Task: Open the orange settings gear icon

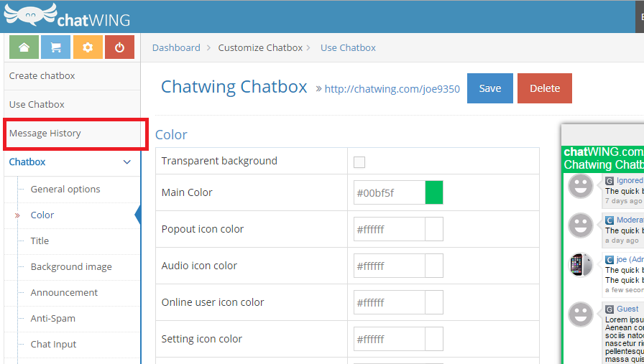Action: (x=88, y=47)
